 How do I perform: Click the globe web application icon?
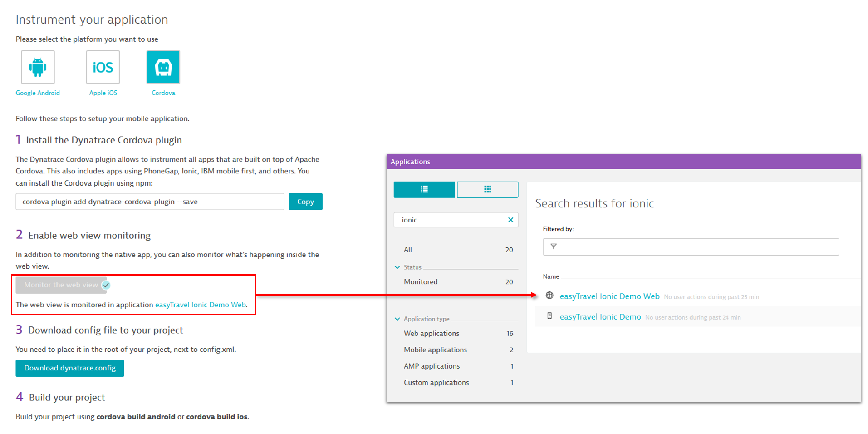click(549, 296)
